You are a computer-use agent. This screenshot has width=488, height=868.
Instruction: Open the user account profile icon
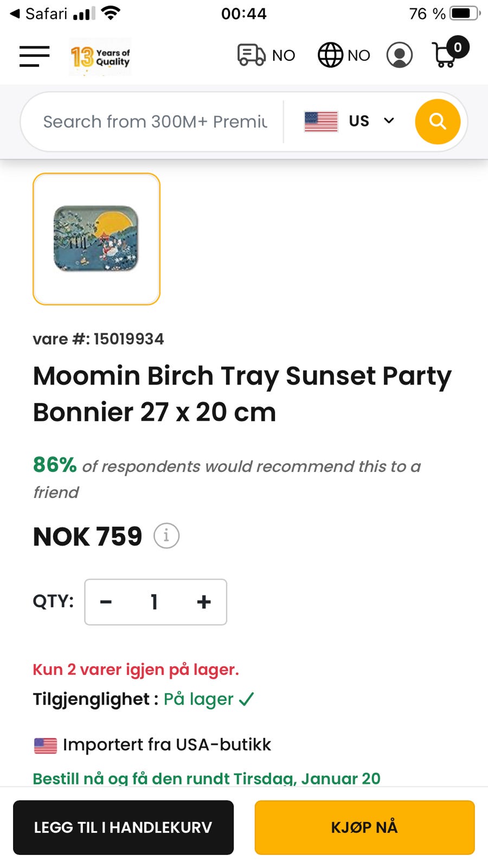400,55
